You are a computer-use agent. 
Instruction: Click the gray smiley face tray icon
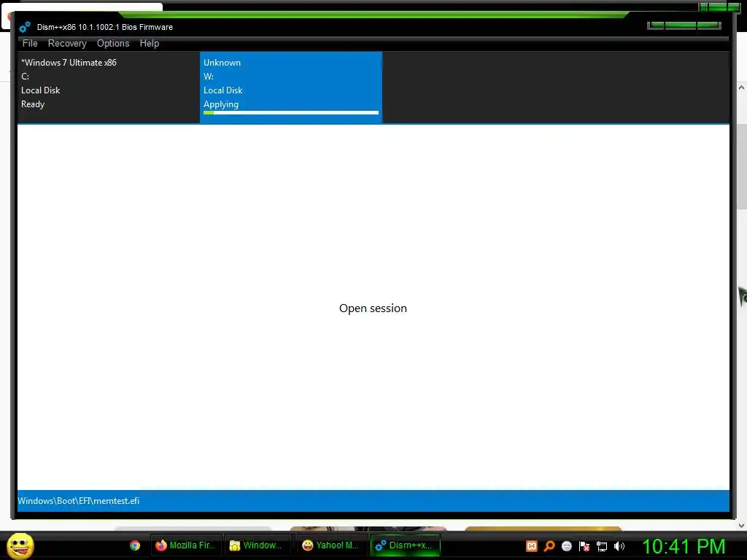coord(566,546)
